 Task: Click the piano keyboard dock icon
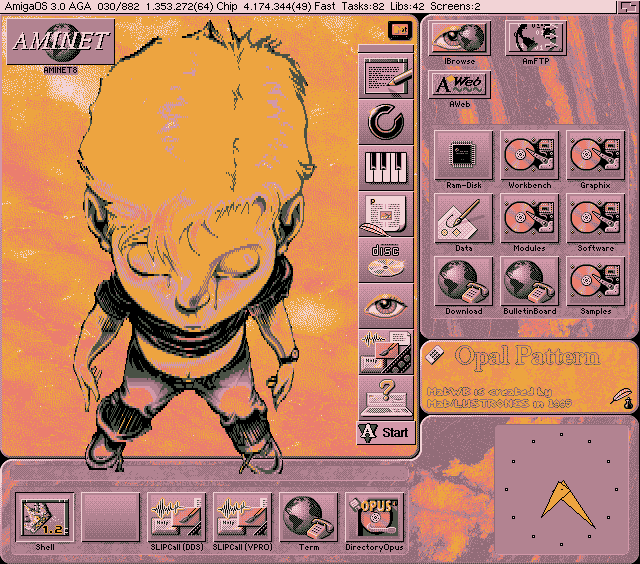386,168
